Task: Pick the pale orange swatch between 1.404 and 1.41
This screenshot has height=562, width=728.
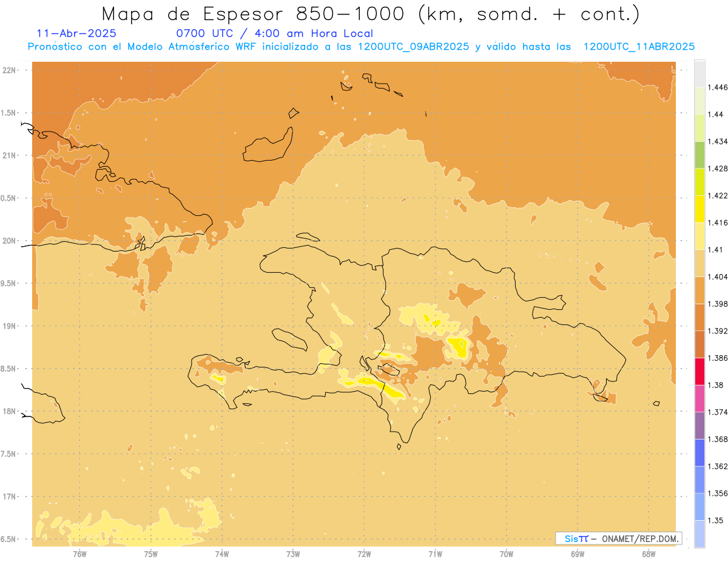Action: pyautogui.click(x=699, y=263)
